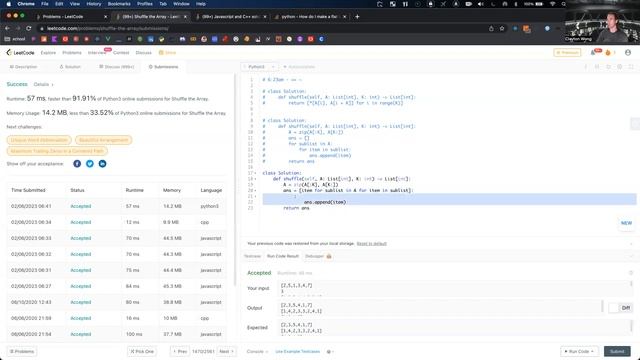The width and height of the screenshot is (640, 360).
Task: Expand the Console panel
Action: pyautogui.click(x=258, y=351)
